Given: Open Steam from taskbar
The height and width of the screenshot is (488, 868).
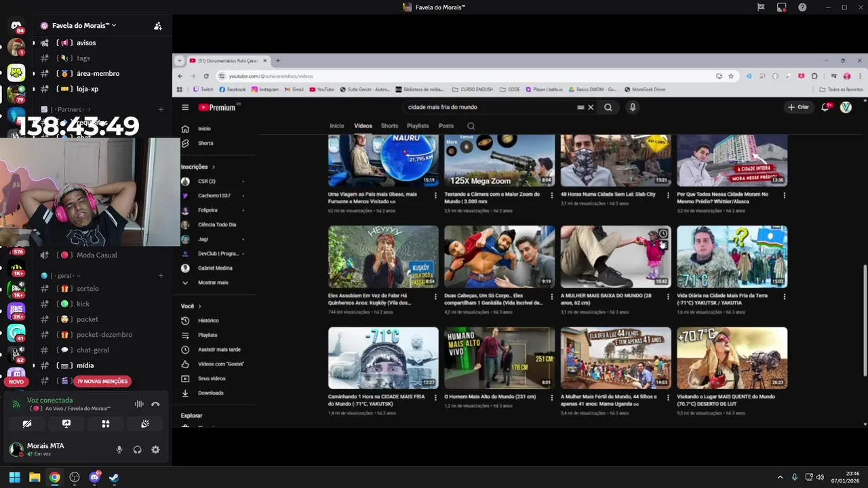Looking at the screenshot, I should 114,477.
